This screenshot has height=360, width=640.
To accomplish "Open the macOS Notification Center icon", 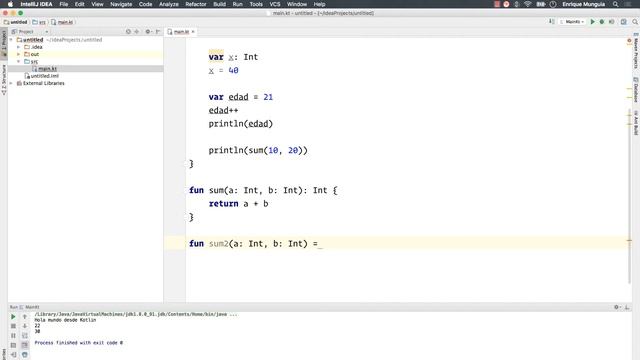I will (x=628, y=4).
